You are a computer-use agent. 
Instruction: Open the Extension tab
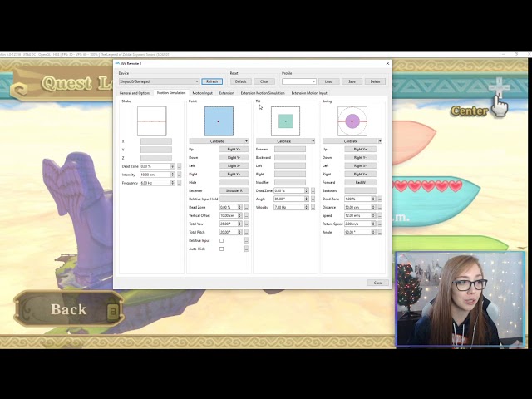coord(226,93)
